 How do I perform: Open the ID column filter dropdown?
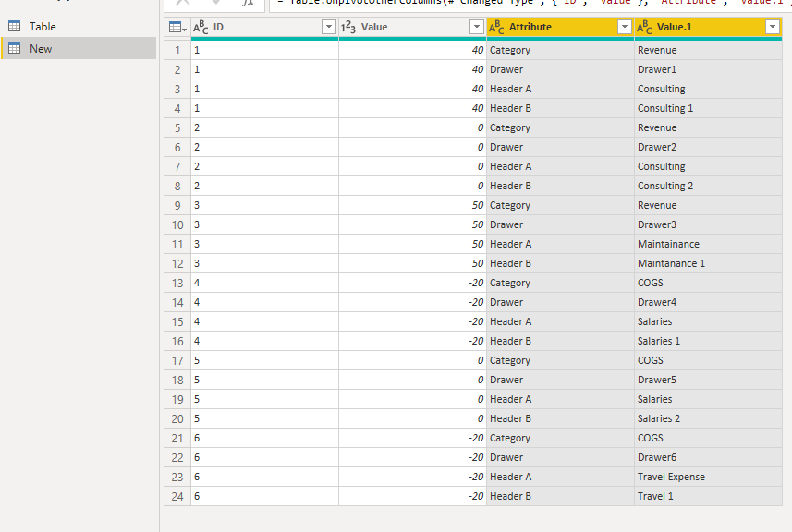(x=328, y=27)
